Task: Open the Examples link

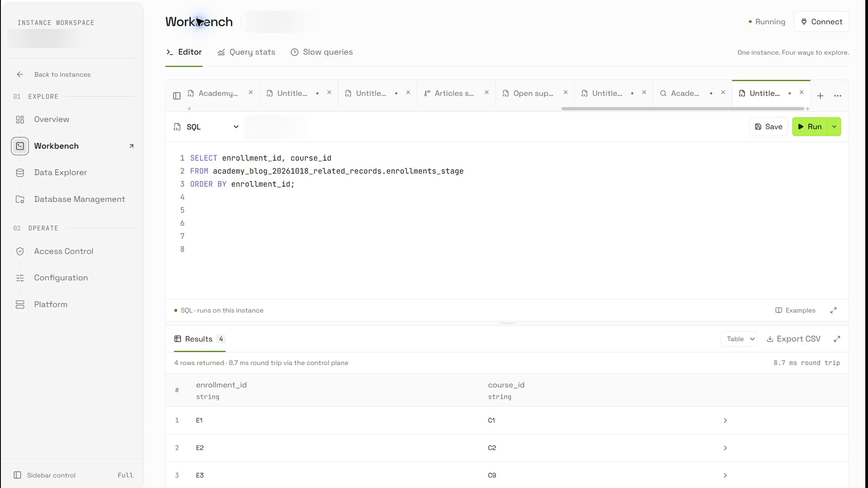Action: click(795, 310)
